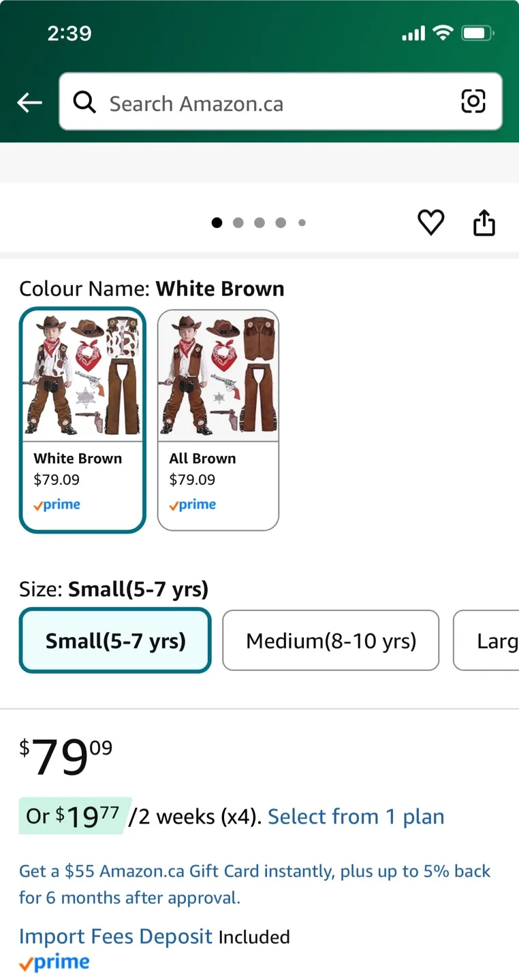
Task: Tap the Prime badge near Import Fees Deposit
Action: click(x=54, y=962)
